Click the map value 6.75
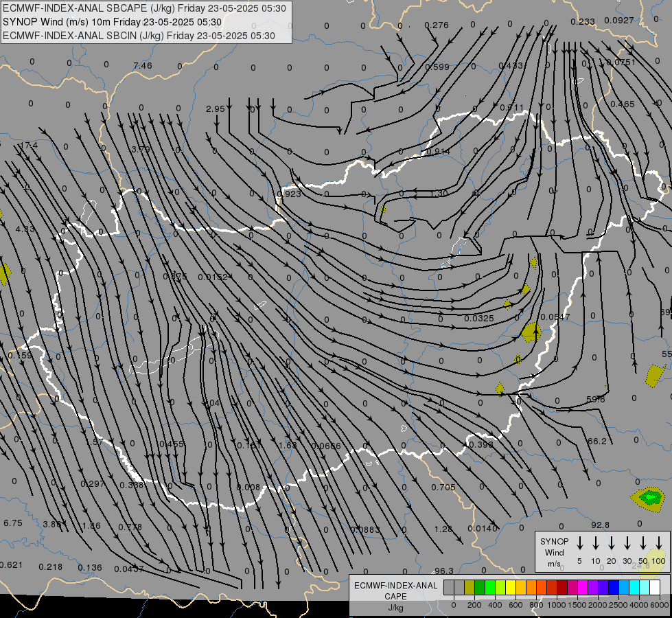This screenshot has height=618, width=672. pos(13,523)
